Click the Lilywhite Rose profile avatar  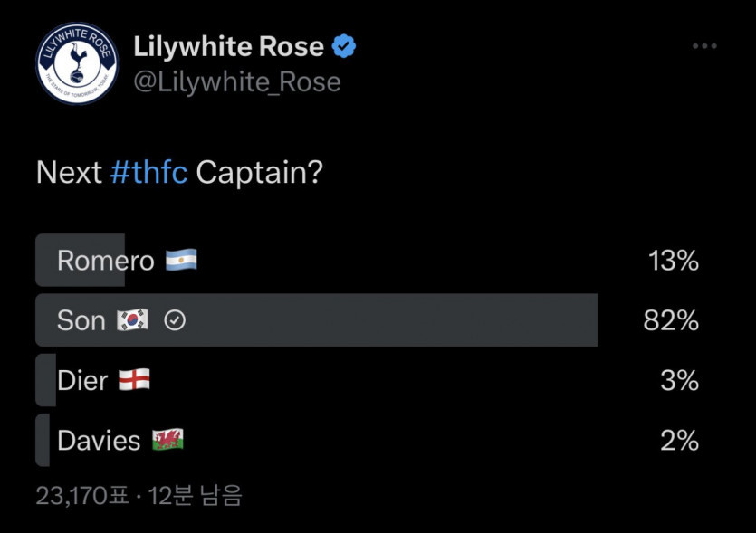coord(77,63)
